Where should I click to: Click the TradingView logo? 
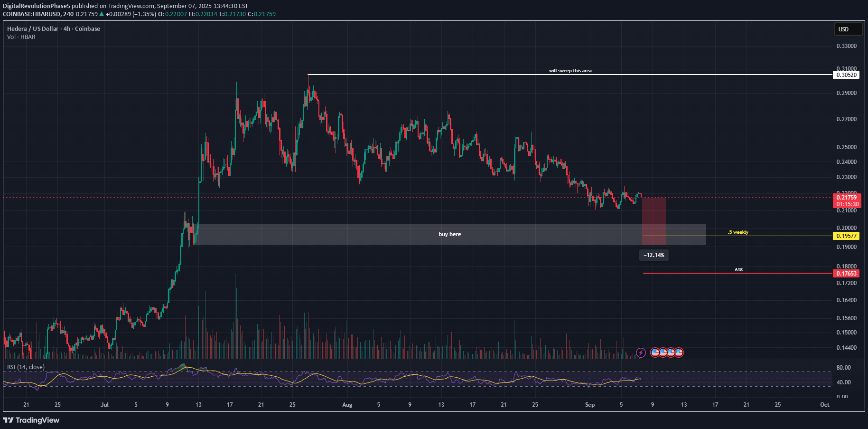pyautogui.click(x=31, y=420)
